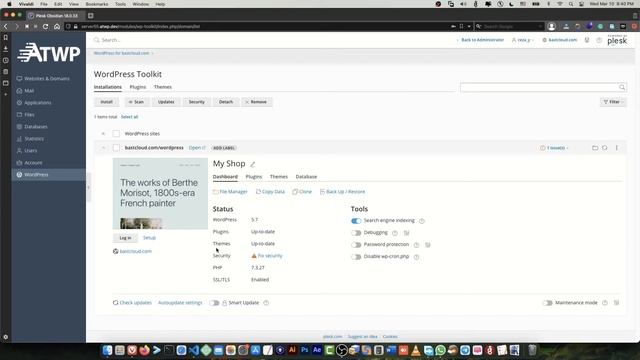This screenshot has height=360, width=640.
Task: Open Back Up / Restore
Action: point(342,191)
